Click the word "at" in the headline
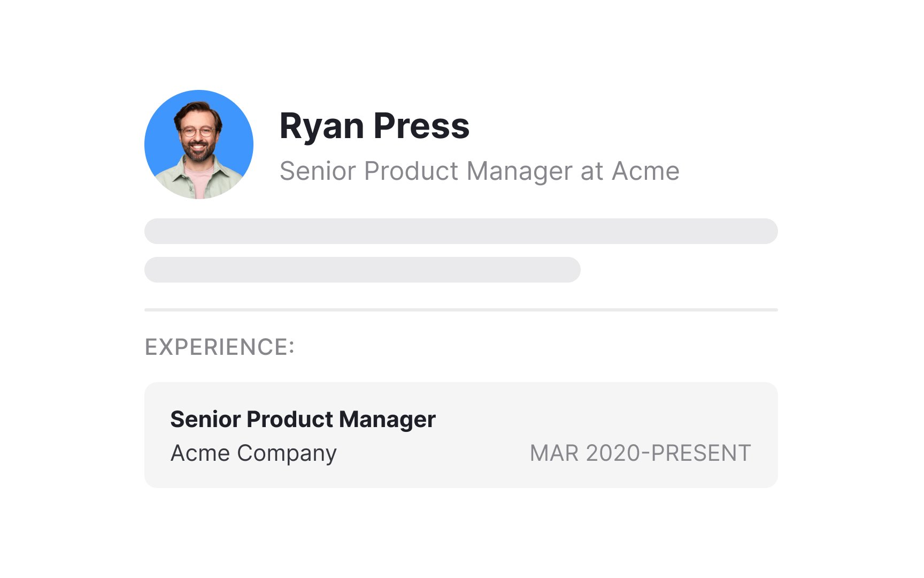 [x=592, y=171]
